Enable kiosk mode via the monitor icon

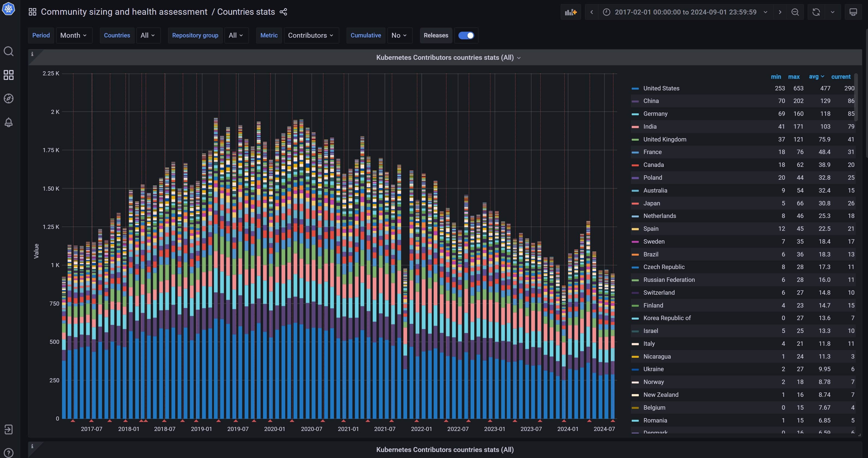point(854,12)
